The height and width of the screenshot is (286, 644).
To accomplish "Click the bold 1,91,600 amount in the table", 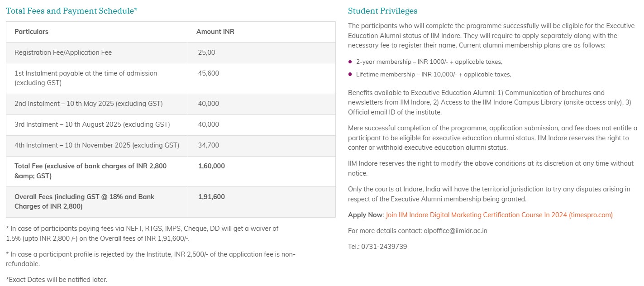I will (x=211, y=197).
